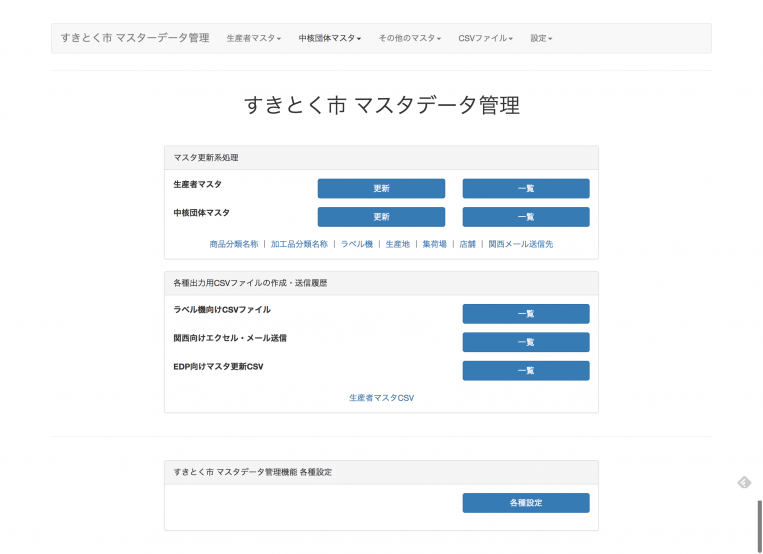Open 一覧 for 中核団体マスタ
763x554 pixels.
click(526, 217)
